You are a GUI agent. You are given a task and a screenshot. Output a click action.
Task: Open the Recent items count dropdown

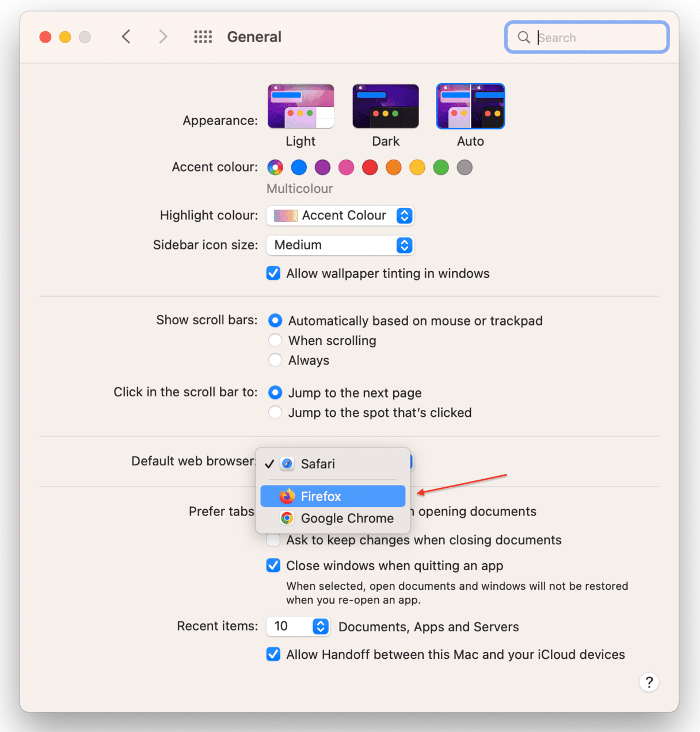coord(298,626)
